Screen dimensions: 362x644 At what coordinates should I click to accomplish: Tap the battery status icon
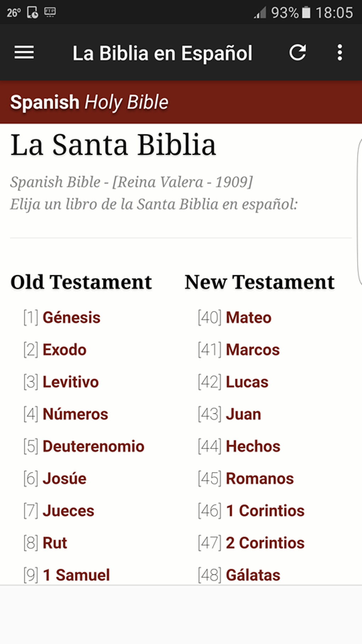[x=306, y=13]
